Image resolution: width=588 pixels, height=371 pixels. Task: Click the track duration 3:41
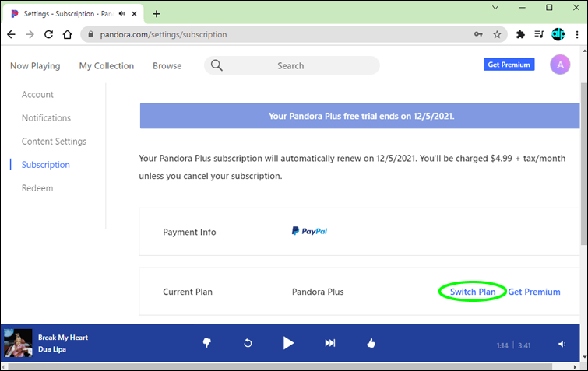[524, 345]
